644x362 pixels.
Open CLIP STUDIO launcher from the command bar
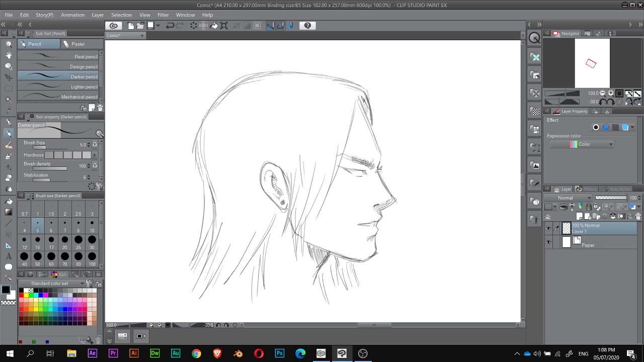pyautogui.click(x=114, y=26)
